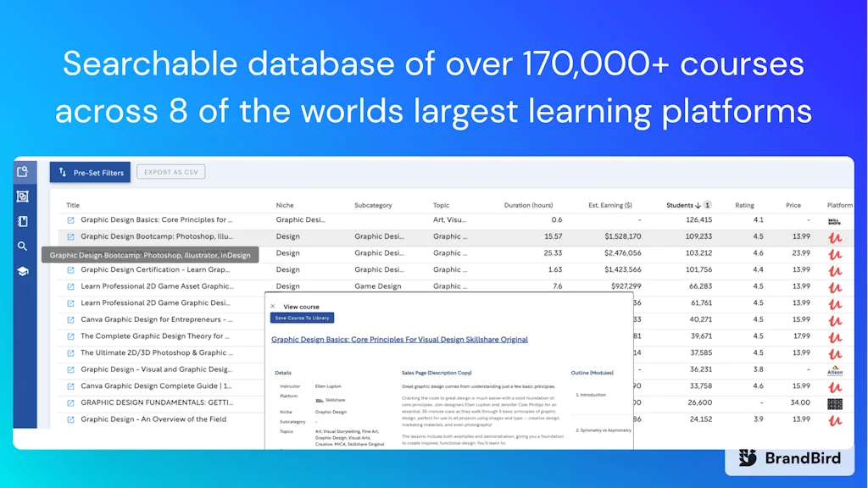Screen dimensions: 868x488
Task: Click '2. Symmetry vs Asymmetry' module
Action: (604, 430)
